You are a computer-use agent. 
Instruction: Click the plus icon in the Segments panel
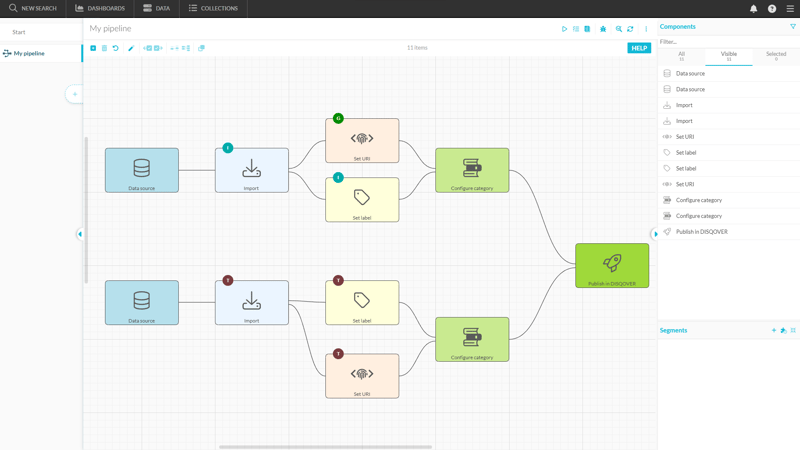774,331
